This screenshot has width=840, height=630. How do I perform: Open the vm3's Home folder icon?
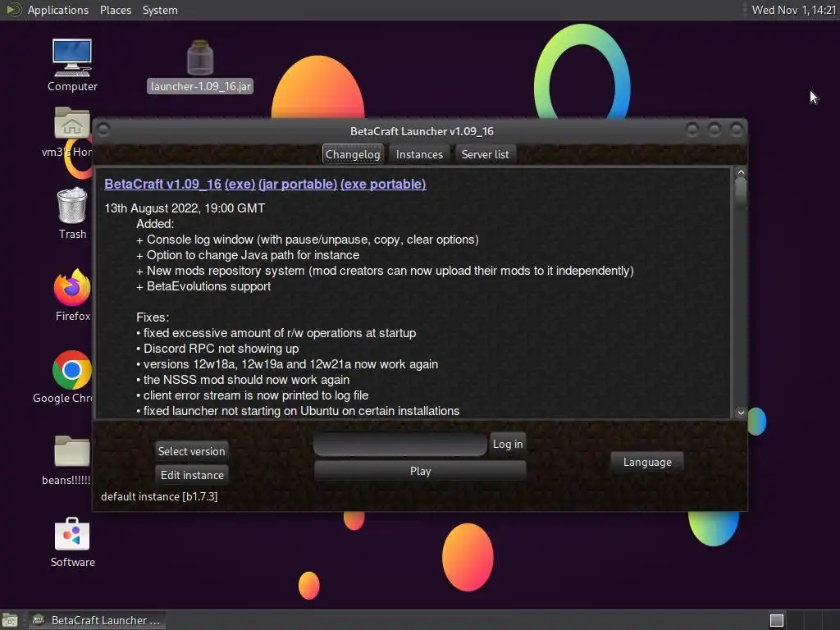(71, 132)
